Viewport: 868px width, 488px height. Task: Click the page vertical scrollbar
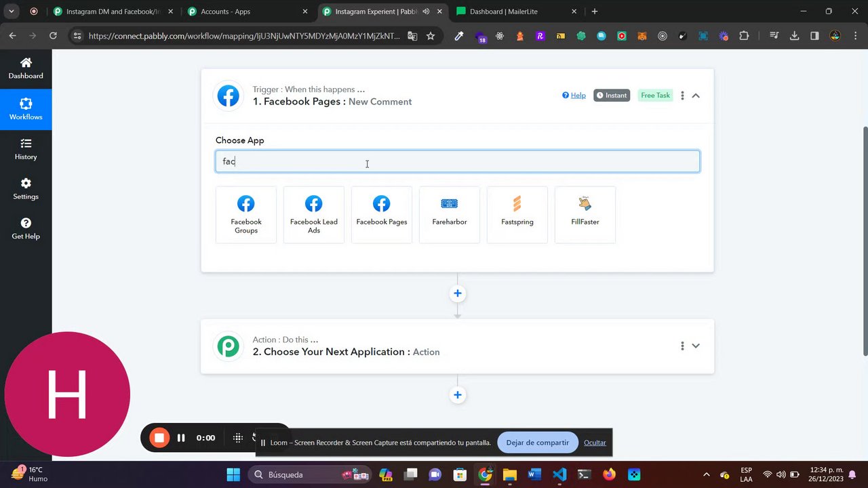(x=864, y=241)
